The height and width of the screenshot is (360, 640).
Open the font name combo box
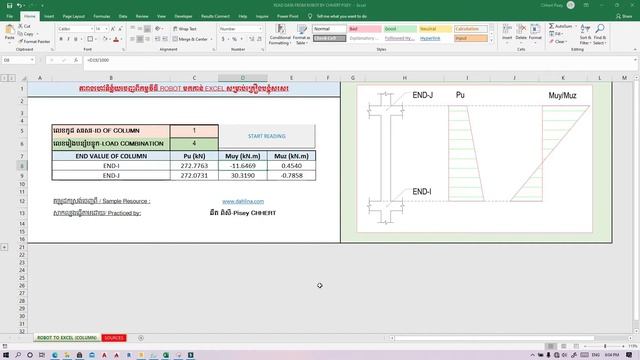[x=75, y=29]
